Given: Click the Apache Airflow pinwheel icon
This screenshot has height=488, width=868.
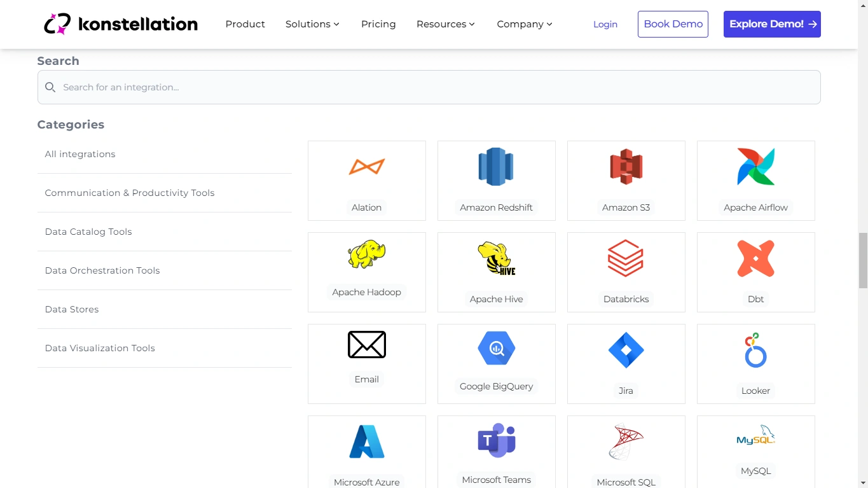Looking at the screenshot, I should click(x=755, y=167).
